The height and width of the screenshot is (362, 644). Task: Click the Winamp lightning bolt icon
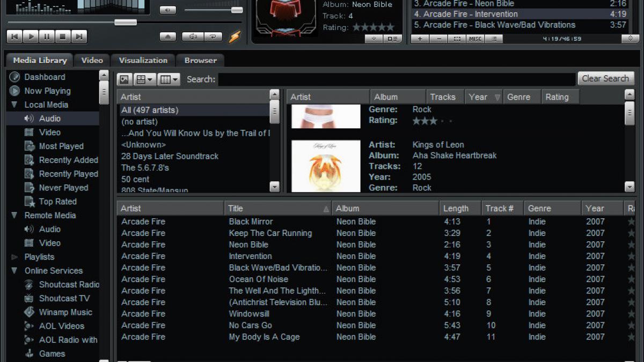click(x=235, y=36)
